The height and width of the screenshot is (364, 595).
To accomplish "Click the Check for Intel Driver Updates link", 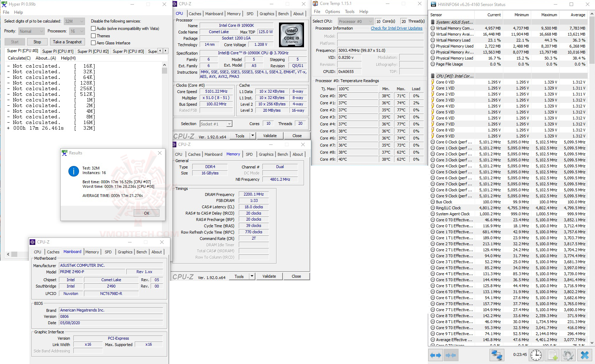I will (396, 28).
